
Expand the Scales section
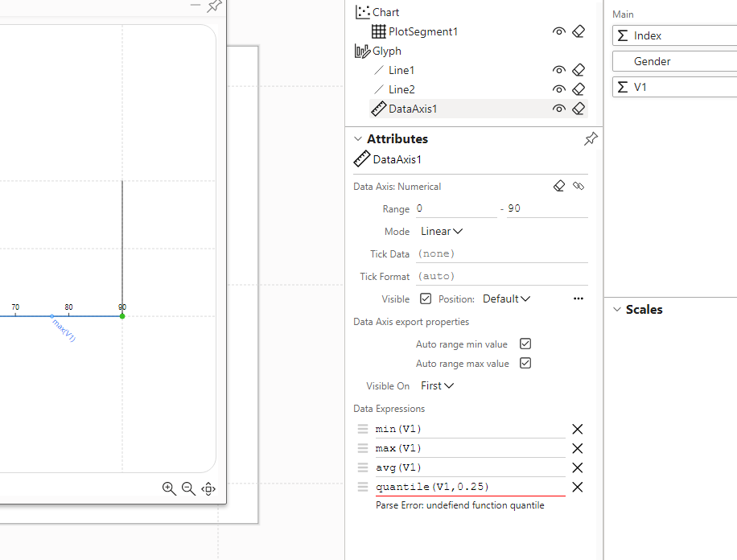616,309
